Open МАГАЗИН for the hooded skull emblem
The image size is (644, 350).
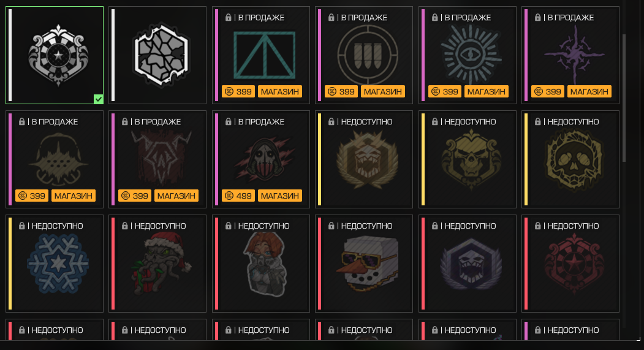279,196
